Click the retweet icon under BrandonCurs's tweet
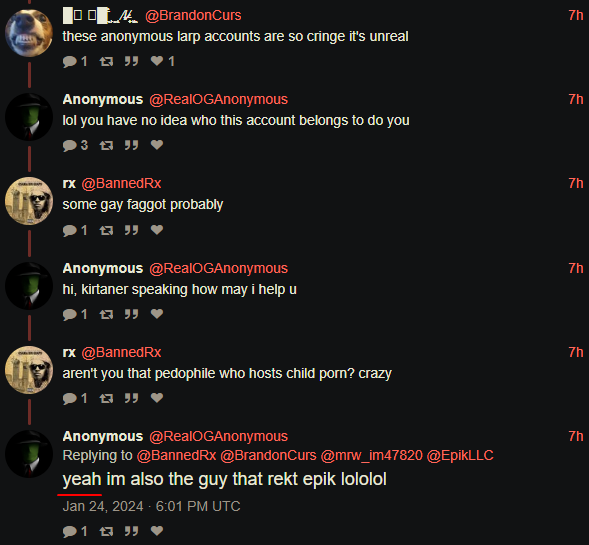The width and height of the screenshot is (589, 545). (x=106, y=61)
